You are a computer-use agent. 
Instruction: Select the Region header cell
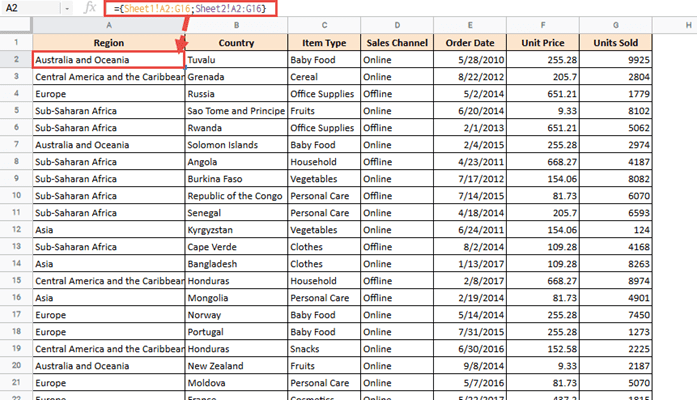(x=108, y=43)
